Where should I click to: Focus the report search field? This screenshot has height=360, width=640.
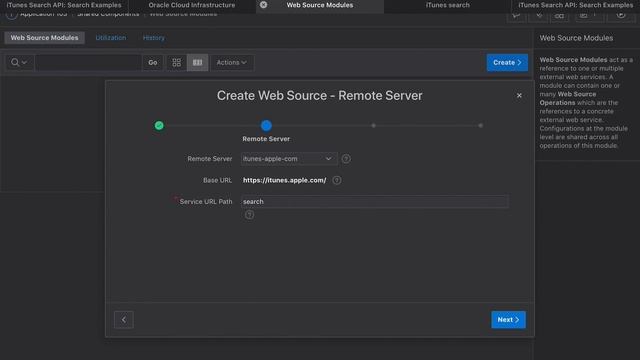pyautogui.click(x=88, y=62)
